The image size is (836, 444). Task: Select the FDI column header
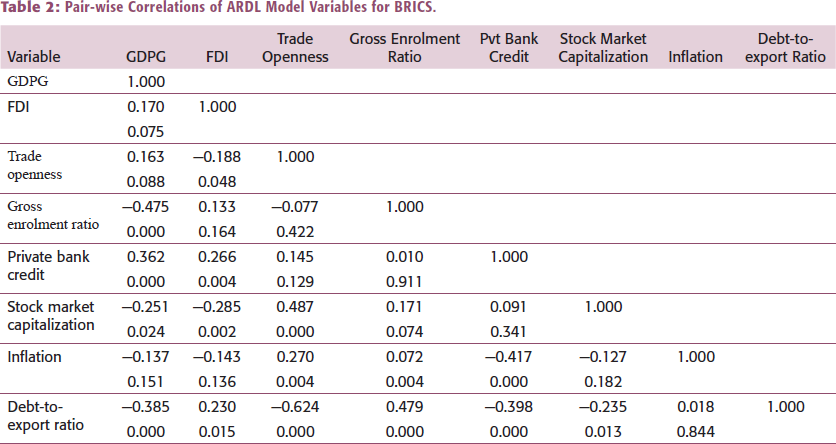pyautogui.click(x=217, y=57)
